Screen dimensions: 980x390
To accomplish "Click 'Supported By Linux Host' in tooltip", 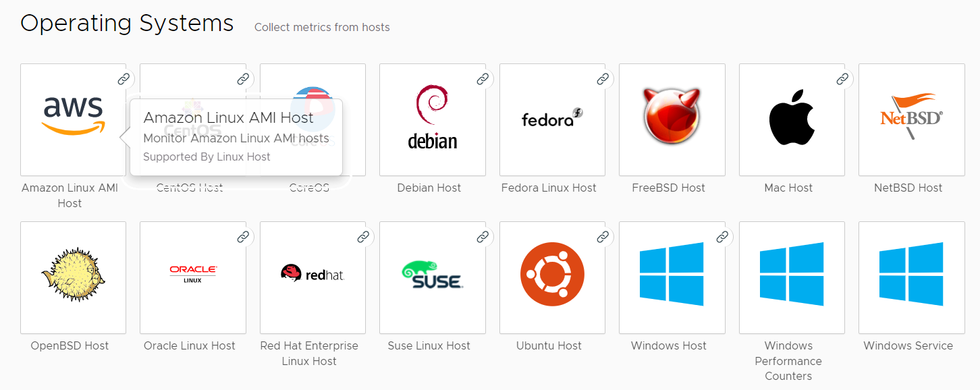I will click(207, 157).
